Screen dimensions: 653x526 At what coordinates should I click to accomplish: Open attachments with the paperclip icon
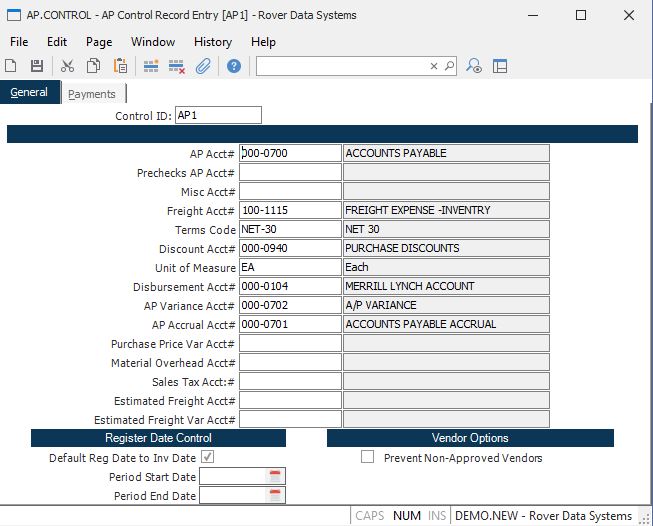(x=203, y=66)
